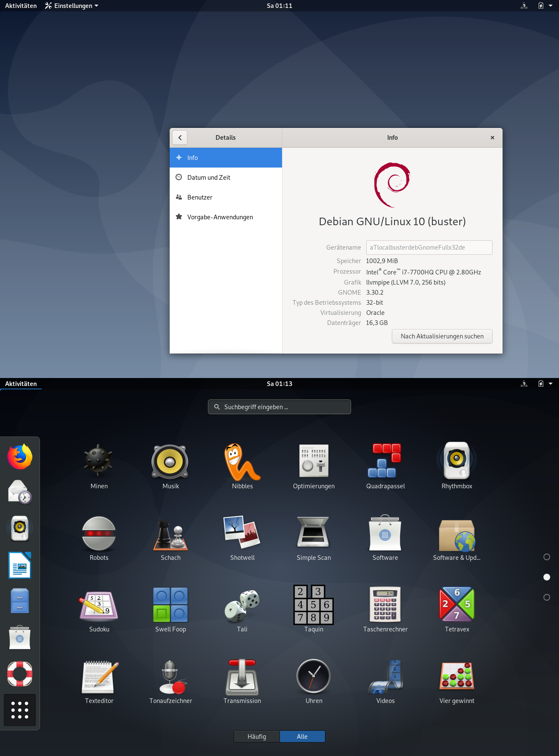Viewport: 559px width, 756px height.
Task: Launch Tetravex puzzle game
Action: tap(457, 606)
